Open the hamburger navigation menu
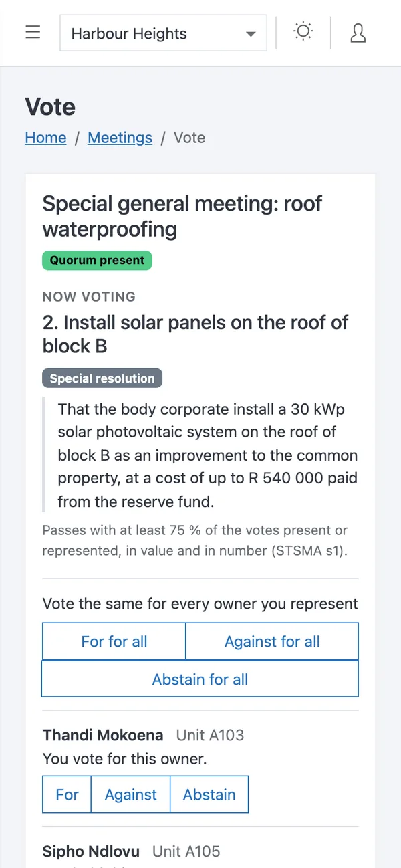Image resolution: width=401 pixels, height=868 pixels. (x=33, y=33)
